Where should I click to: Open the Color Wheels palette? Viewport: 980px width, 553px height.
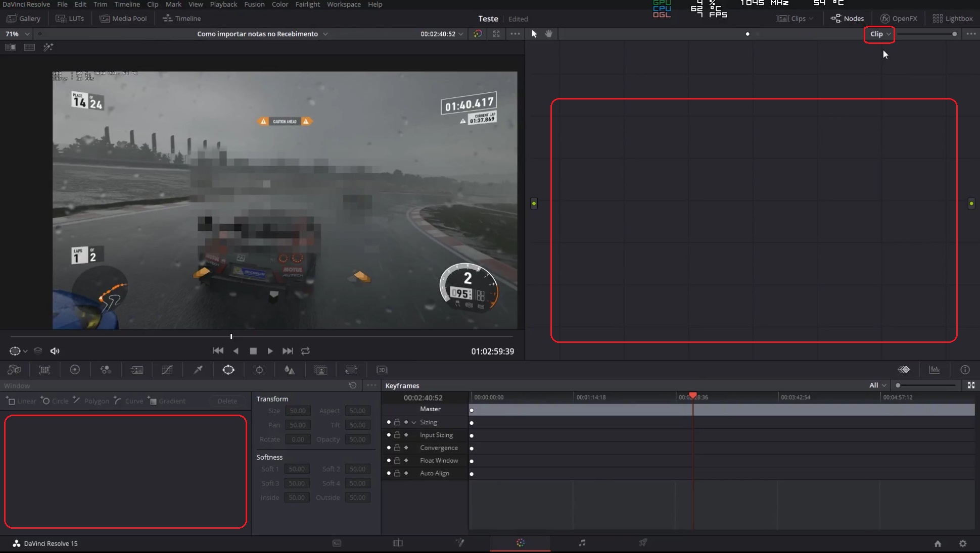pos(75,370)
